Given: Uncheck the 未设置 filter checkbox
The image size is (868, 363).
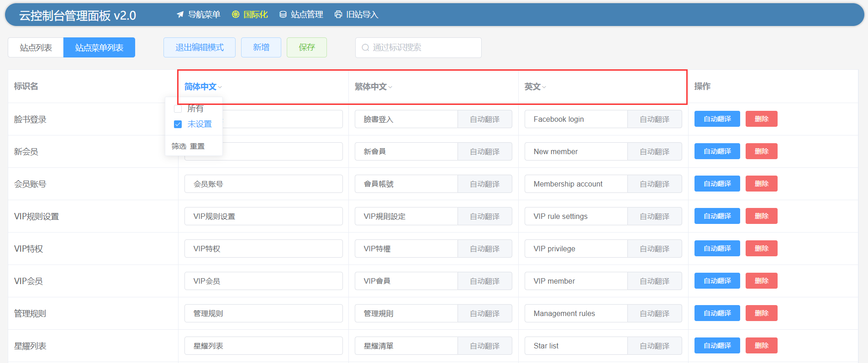Looking at the screenshot, I should [178, 124].
